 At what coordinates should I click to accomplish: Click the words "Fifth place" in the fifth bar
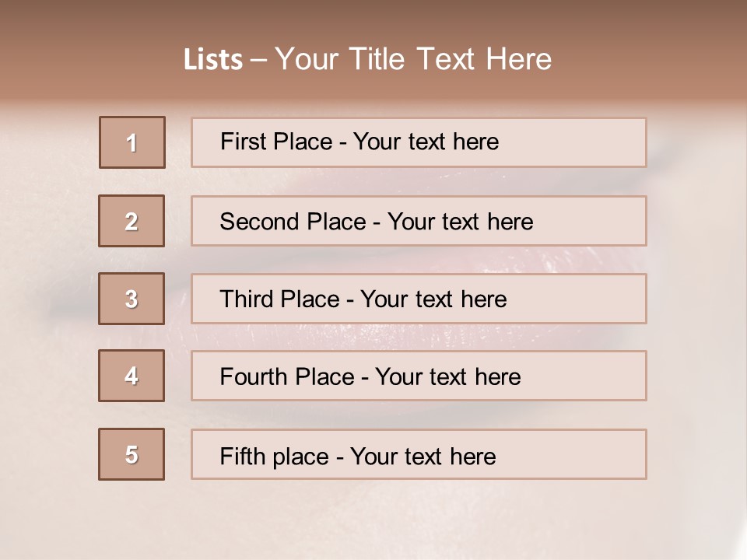click(275, 457)
